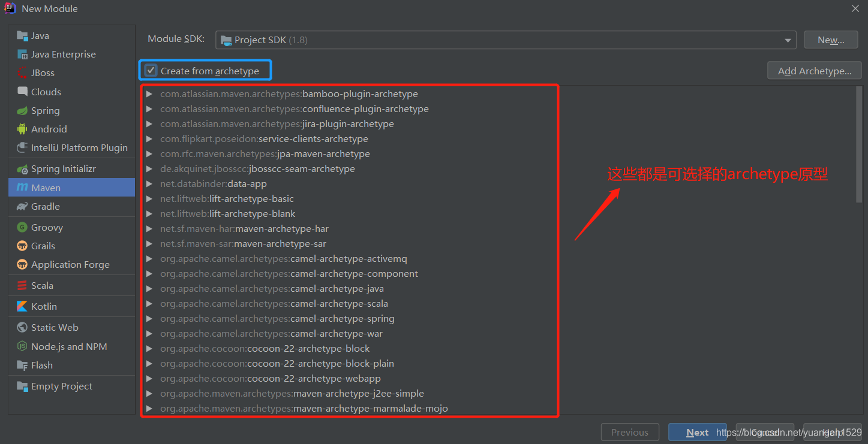The width and height of the screenshot is (868, 444).
Task: Click the Project SDK folder icon
Action: (226, 40)
